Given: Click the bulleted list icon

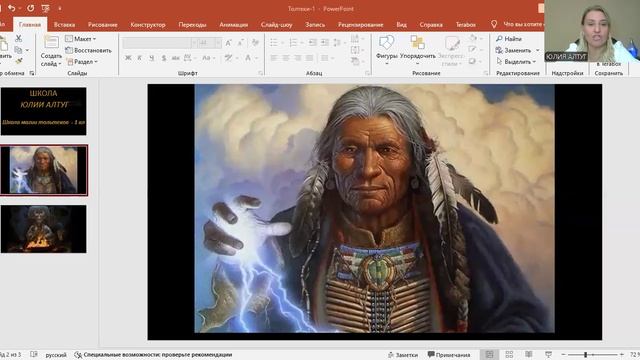Looking at the screenshot, I should pyautogui.click(x=273, y=42).
